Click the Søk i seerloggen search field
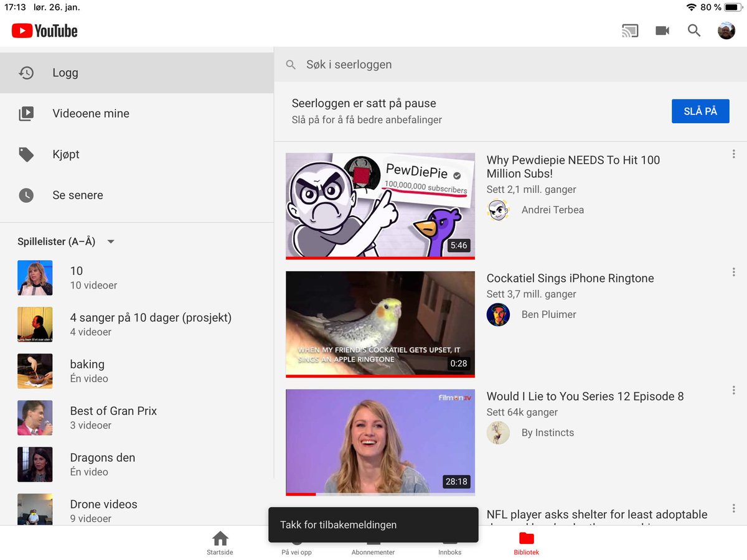This screenshot has width=747, height=560. (x=510, y=65)
